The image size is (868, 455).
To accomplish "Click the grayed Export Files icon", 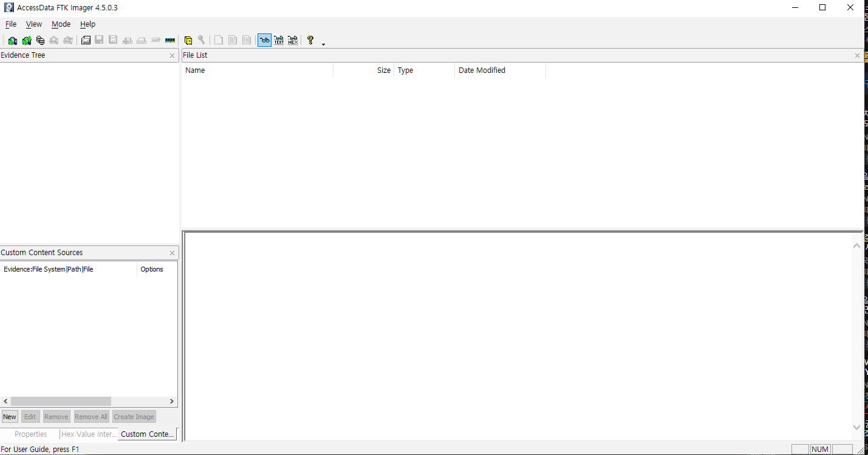I will [219, 41].
